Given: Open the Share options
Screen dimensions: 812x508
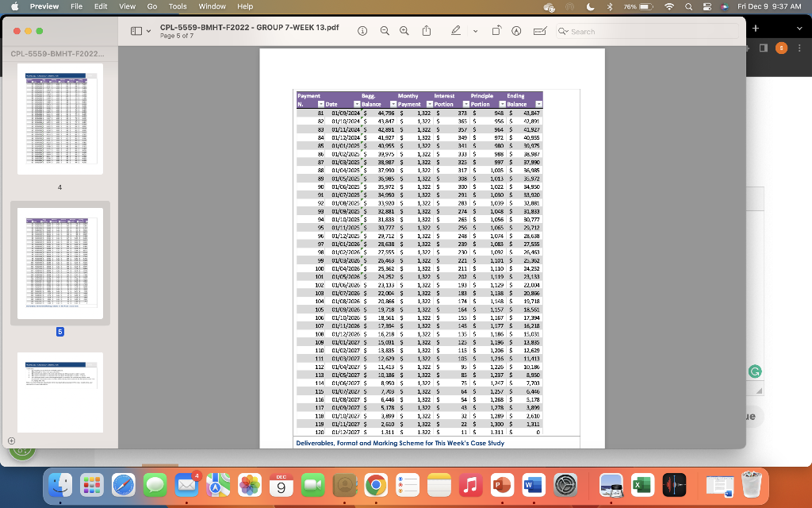Looking at the screenshot, I should tap(427, 31).
